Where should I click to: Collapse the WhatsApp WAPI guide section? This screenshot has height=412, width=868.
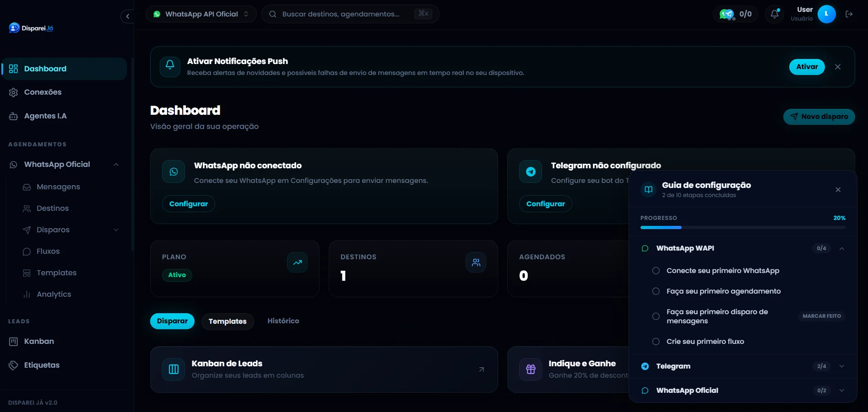tap(841, 248)
